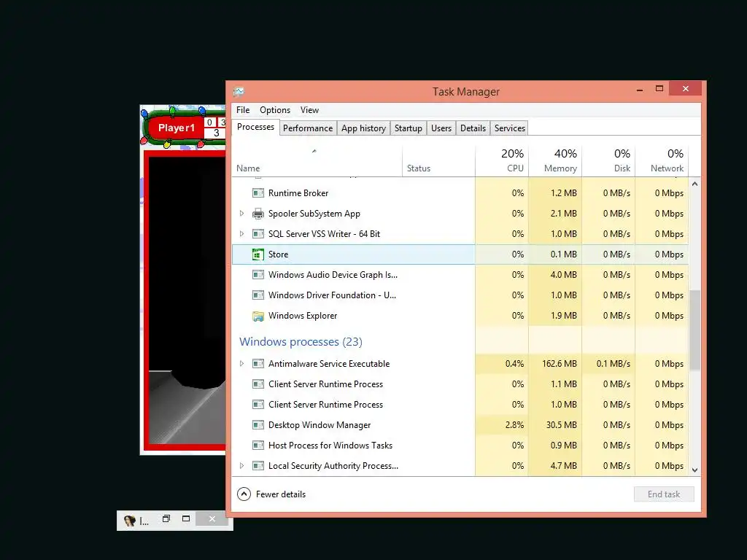Image resolution: width=747 pixels, height=560 pixels.
Task: Select the first Client Server Runtime Process
Action: point(325,384)
